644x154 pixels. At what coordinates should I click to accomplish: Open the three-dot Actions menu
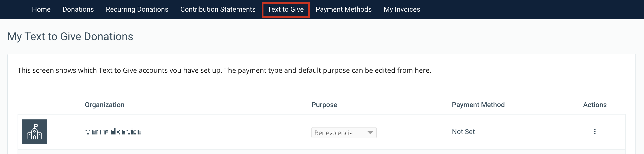[595, 132]
